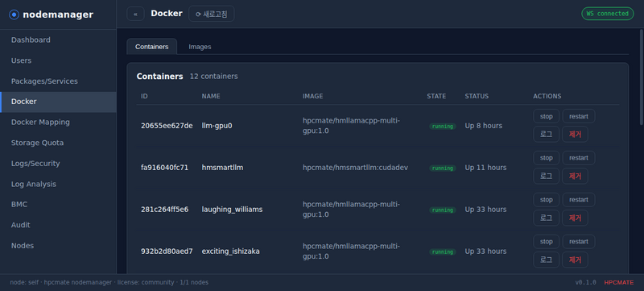Image resolution: width=644 pixels, height=291 pixels.
Task: Stop the llm-gpu0 container
Action: (547, 116)
